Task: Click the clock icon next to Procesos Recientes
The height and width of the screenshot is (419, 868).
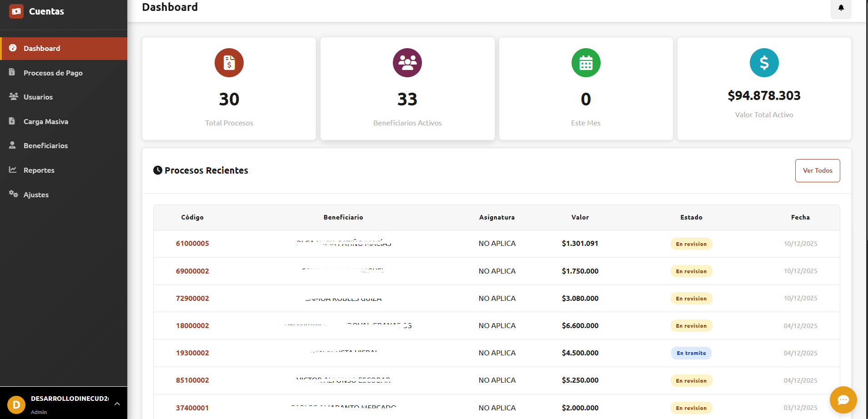Action: tap(158, 170)
